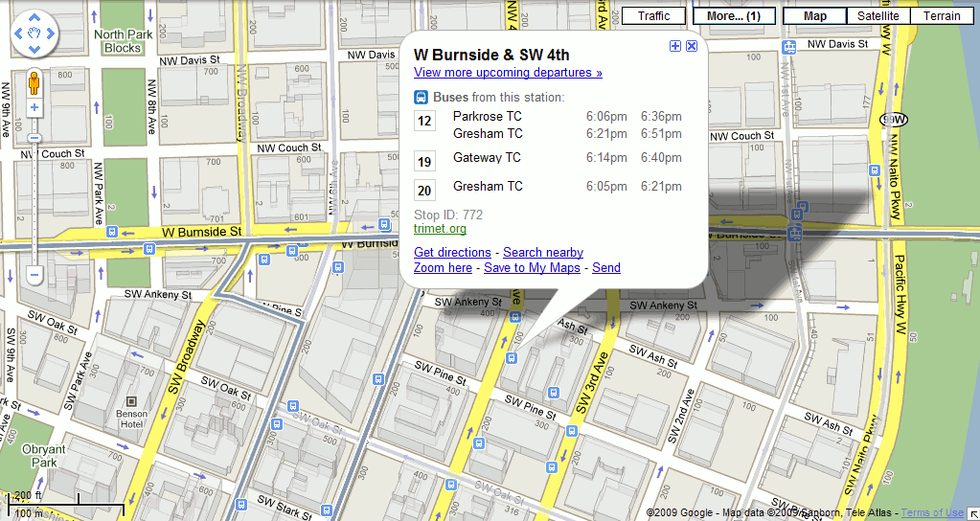Screen dimensions: 980x521
Task: Click the W Burnside & SW 4th title
Action: 491,55
